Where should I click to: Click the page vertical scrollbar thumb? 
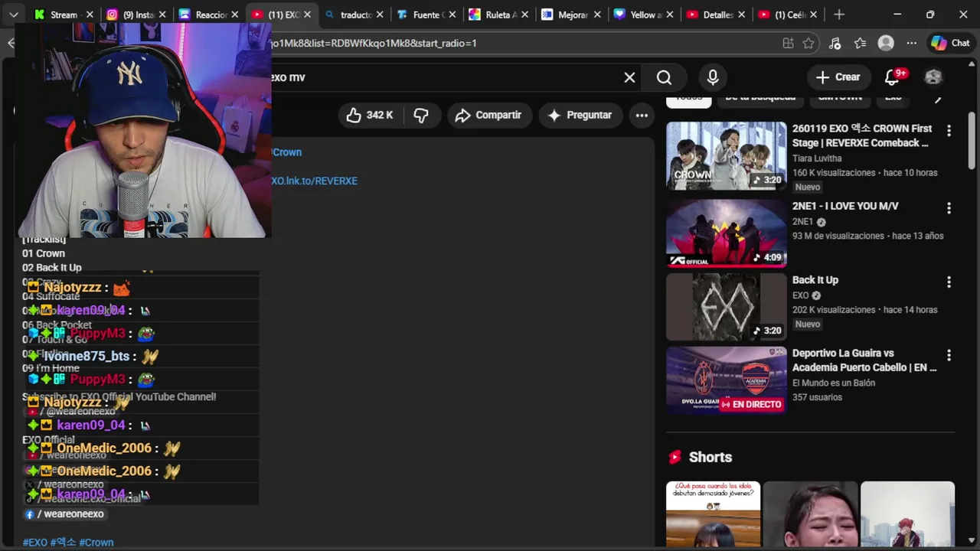point(972,141)
